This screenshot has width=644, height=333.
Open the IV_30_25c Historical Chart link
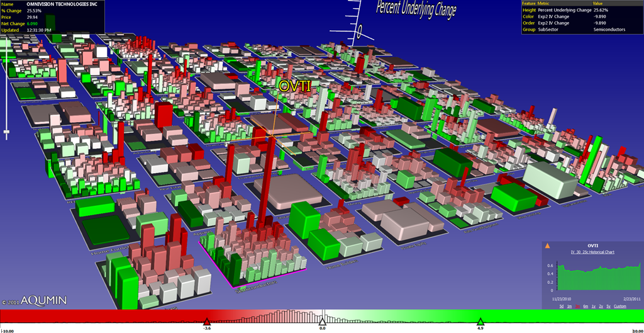[x=592, y=252]
